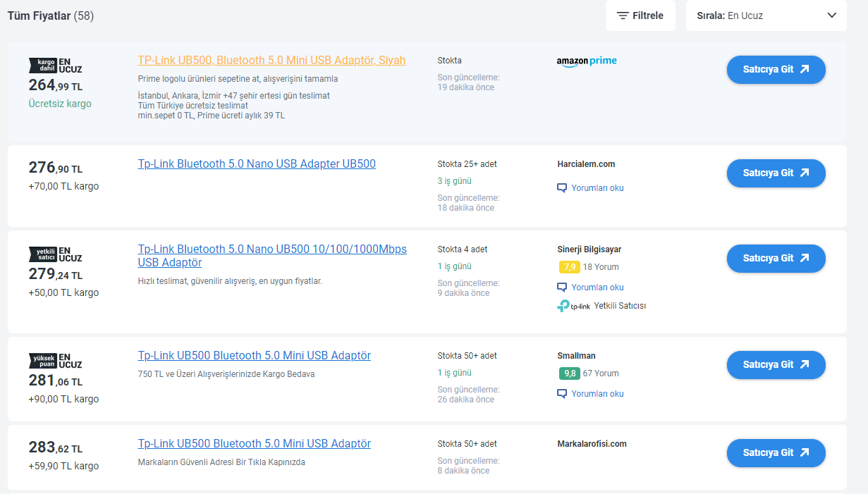Expand the Sırala En Ucuz dropdown
868x494 pixels.
click(x=766, y=16)
